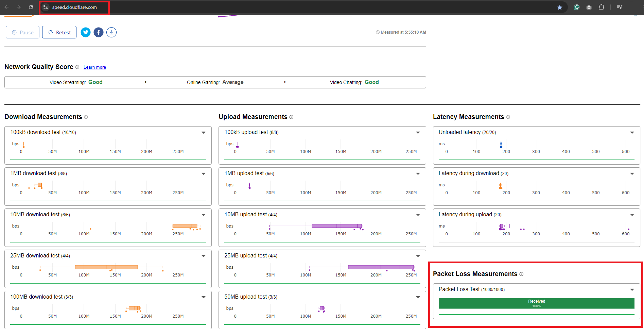
Task: Click the Pause button
Action: pyautogui.click(x=22, y=32)
